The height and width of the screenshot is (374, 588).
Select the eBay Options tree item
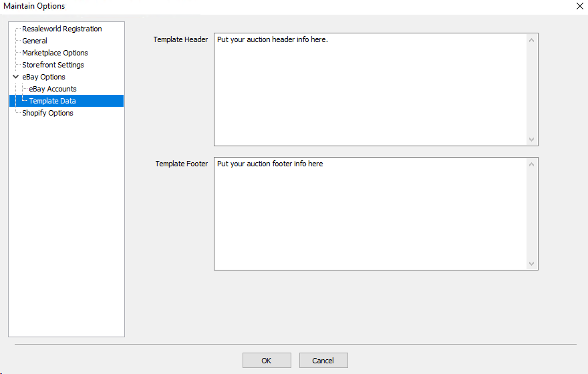pos(43,77)
